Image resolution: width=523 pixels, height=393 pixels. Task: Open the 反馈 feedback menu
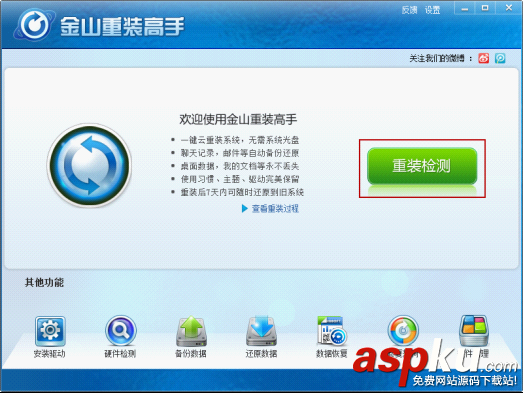click(409, 10)
